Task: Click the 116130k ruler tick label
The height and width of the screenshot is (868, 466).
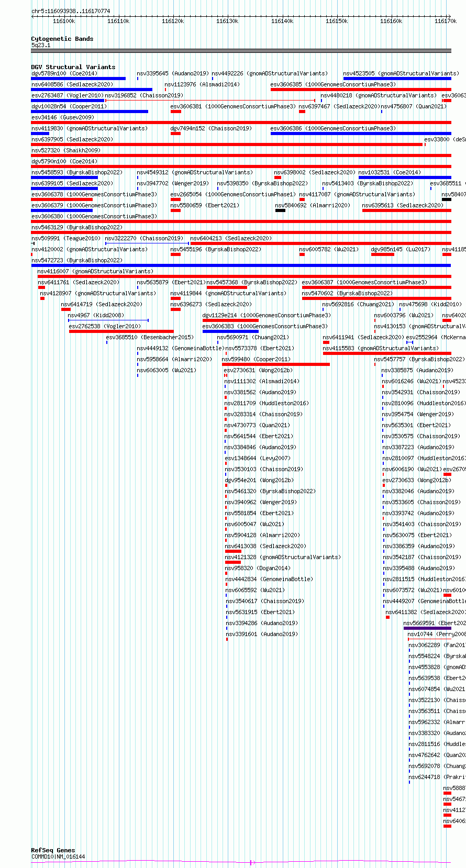Action: click(227, 21)
